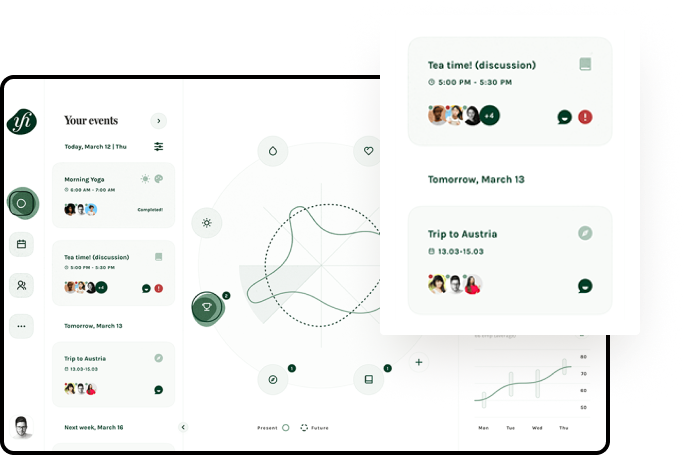This screenshot has height=455, width=685.
Task: Select the heart category on the wheel
Action: (368, 151)
